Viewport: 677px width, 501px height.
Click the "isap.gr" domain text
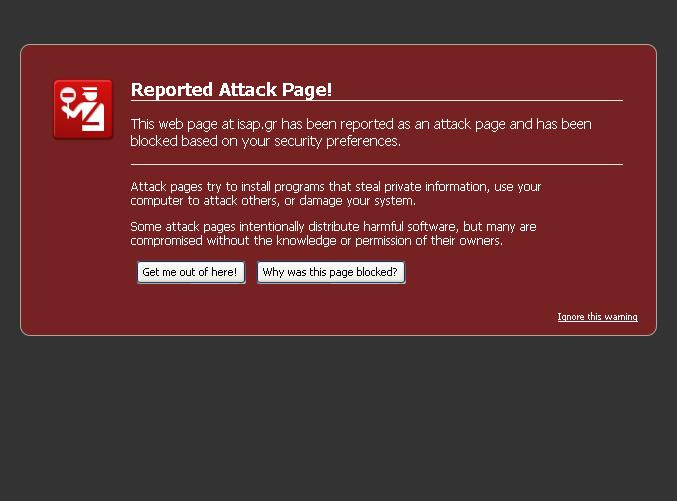point(256,124)
